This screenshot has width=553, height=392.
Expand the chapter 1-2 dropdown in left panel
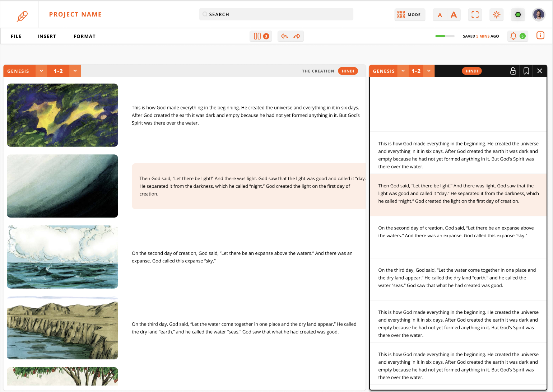pyautogui.click(x=75, y=71)
